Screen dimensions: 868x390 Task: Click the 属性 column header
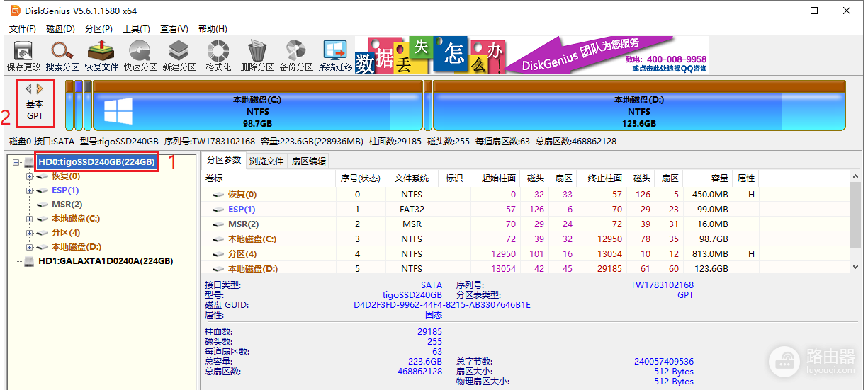point(745,178)
